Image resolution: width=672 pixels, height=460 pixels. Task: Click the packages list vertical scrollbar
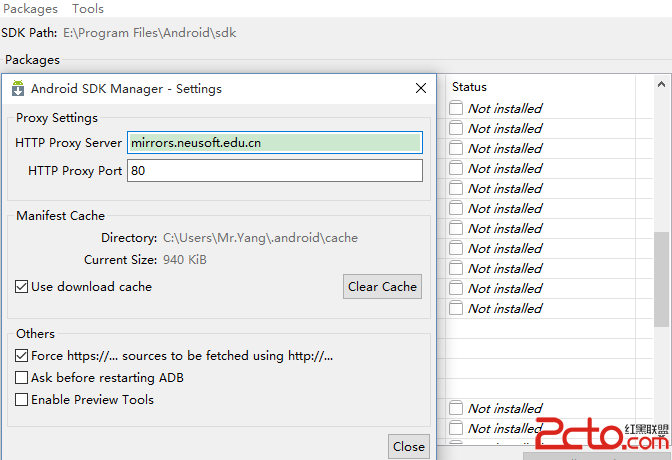coord(661,280)
